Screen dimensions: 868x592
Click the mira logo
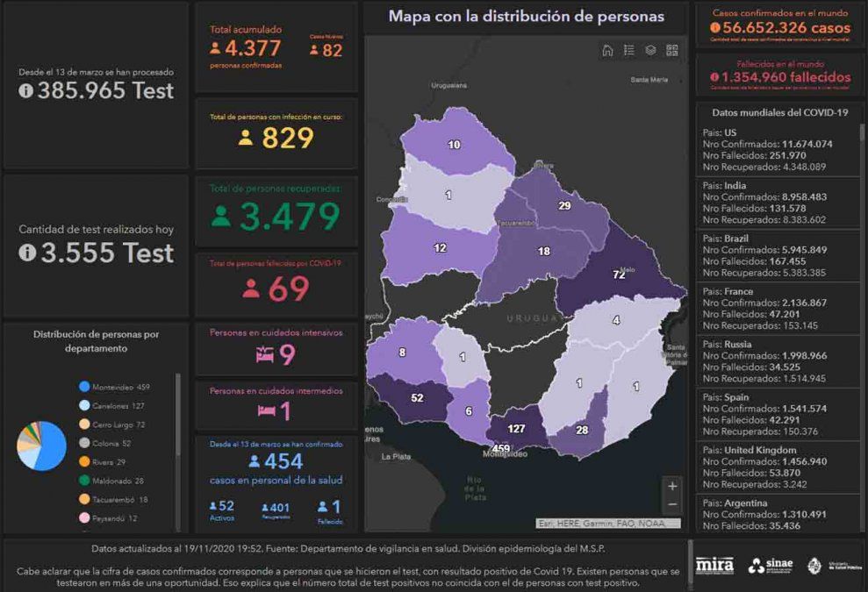[x=714, y=566]
